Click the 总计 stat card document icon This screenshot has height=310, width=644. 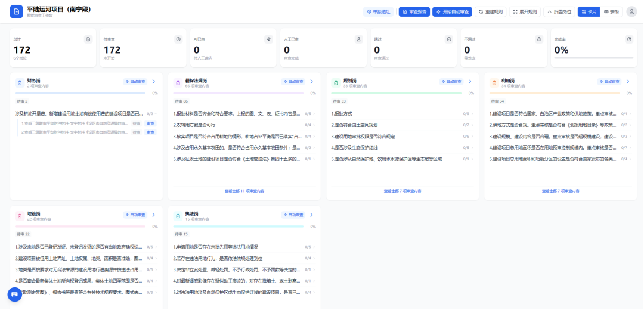(88, 39)
